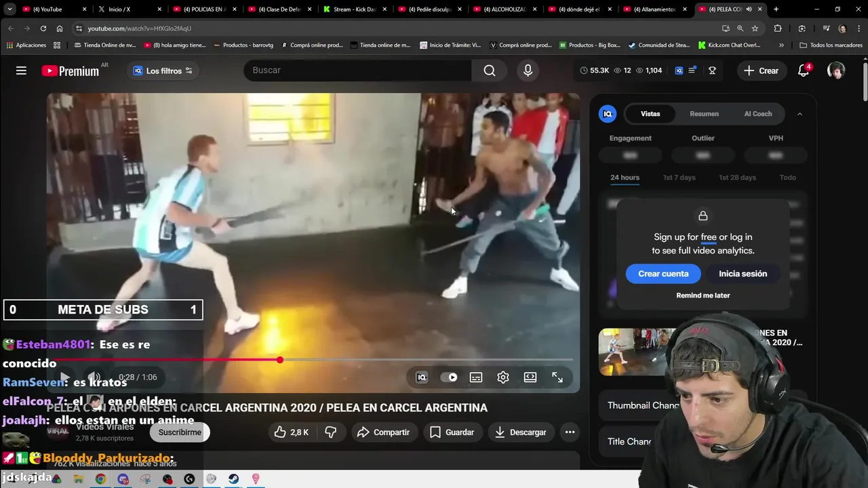Mute the tab via speaker icon
Viewport: 868px width, 488px height.
[749, 9]
